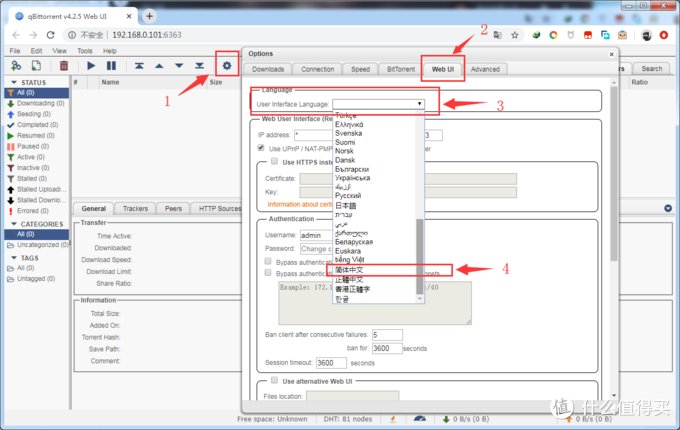The width and height of the screenshot is (680, 430).
Task: Click the language list scrollbar thumb
Action: click(x=419, y=256)
